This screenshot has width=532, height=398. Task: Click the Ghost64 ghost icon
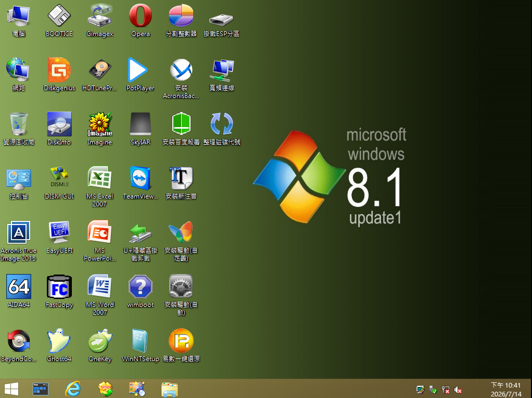coord(59,345)
